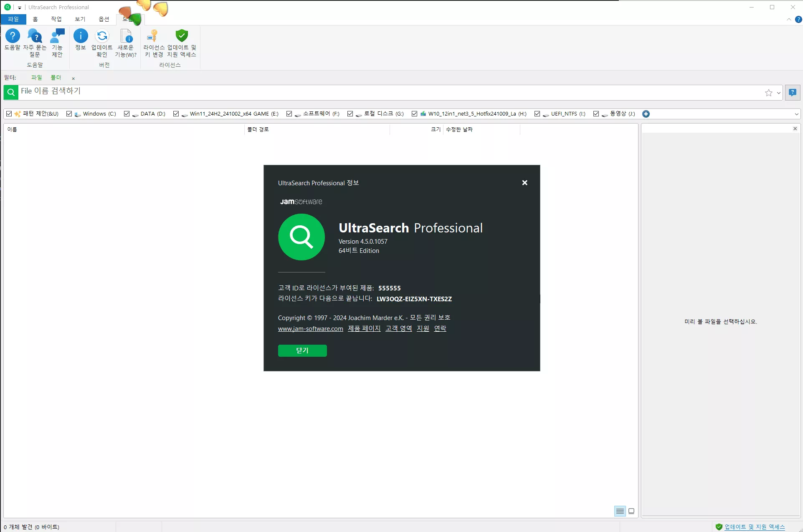Viewport: 803px width, 532px height.
Task: Toggle the UEFI_NTFS (I:) checkbox
Action: (537, 114)
